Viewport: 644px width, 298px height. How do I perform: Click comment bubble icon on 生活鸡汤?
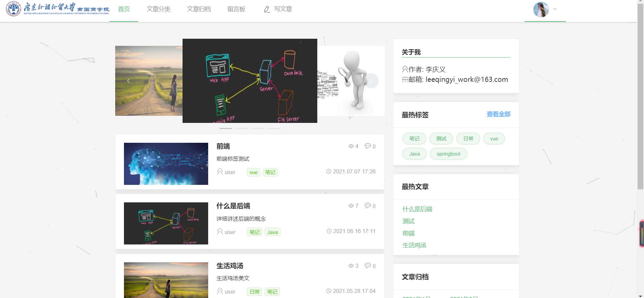(x=368, y=265)
